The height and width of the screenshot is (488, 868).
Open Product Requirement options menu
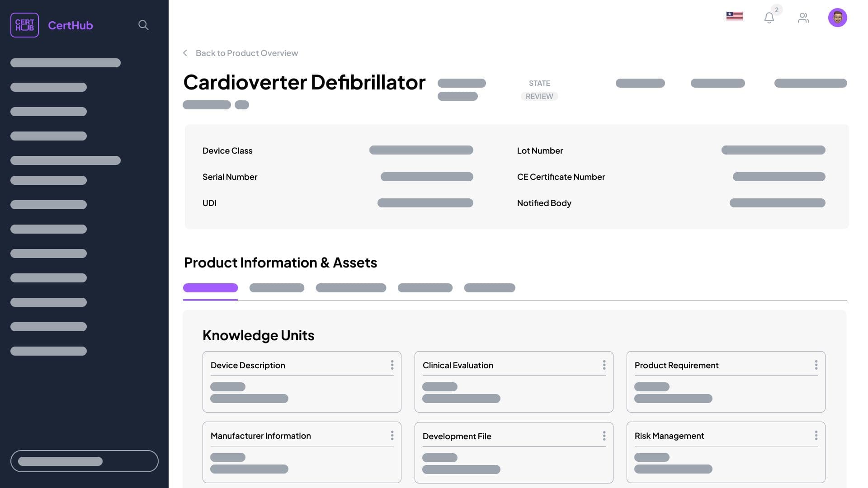[816, 365]
